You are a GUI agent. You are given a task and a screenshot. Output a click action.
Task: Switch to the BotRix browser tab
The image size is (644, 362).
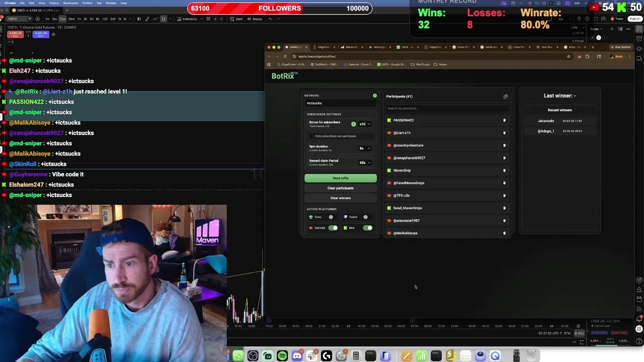point(296,47)
